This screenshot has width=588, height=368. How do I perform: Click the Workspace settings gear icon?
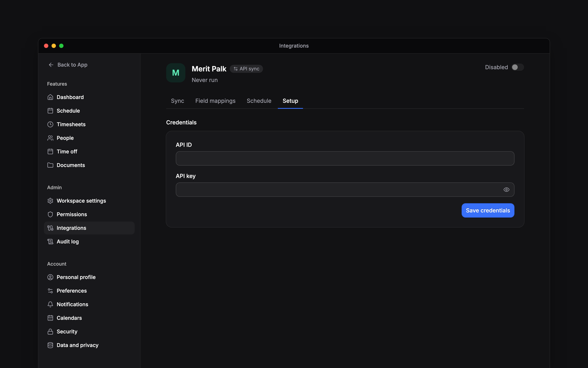pyautogui.click(x=50, y=201)
